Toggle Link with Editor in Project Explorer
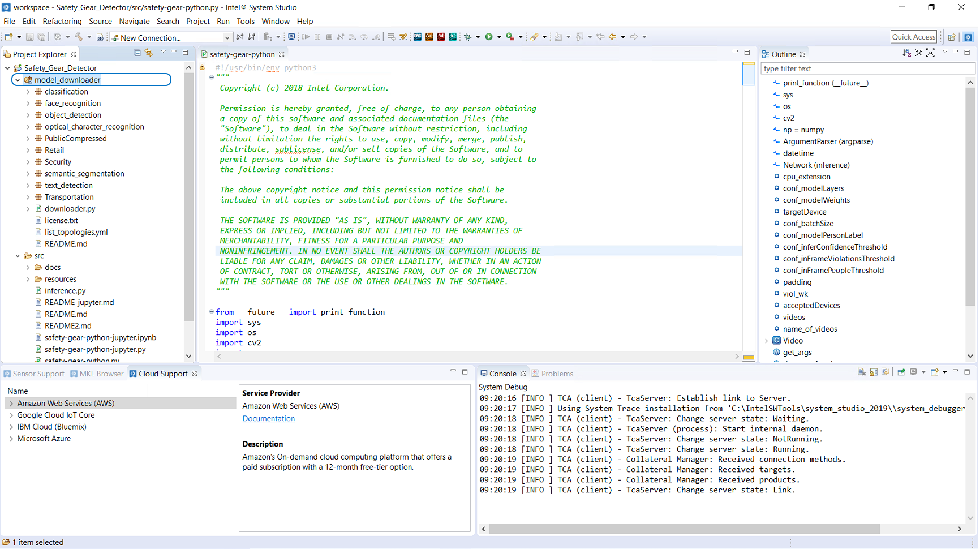 pos(149,53)
